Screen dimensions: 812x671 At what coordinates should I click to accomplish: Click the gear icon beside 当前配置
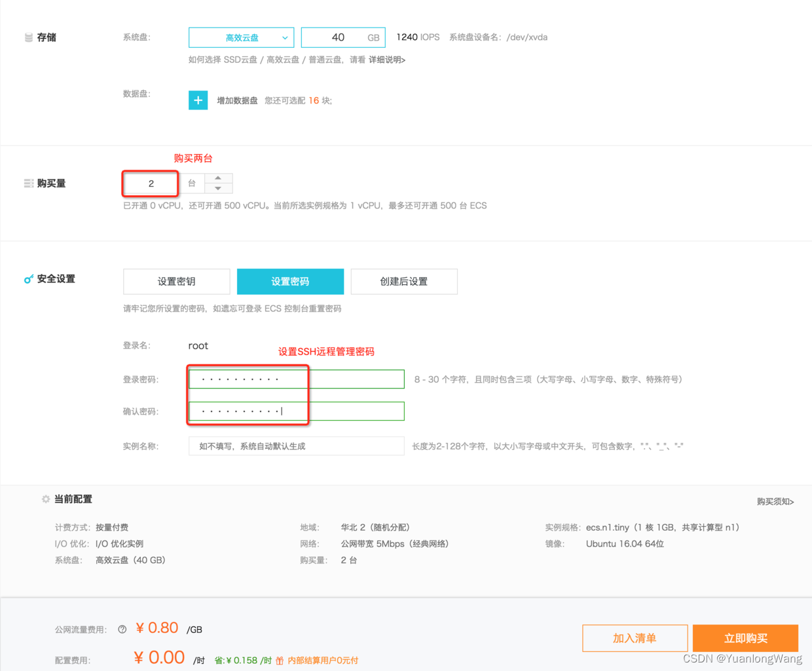click(46, 499)
